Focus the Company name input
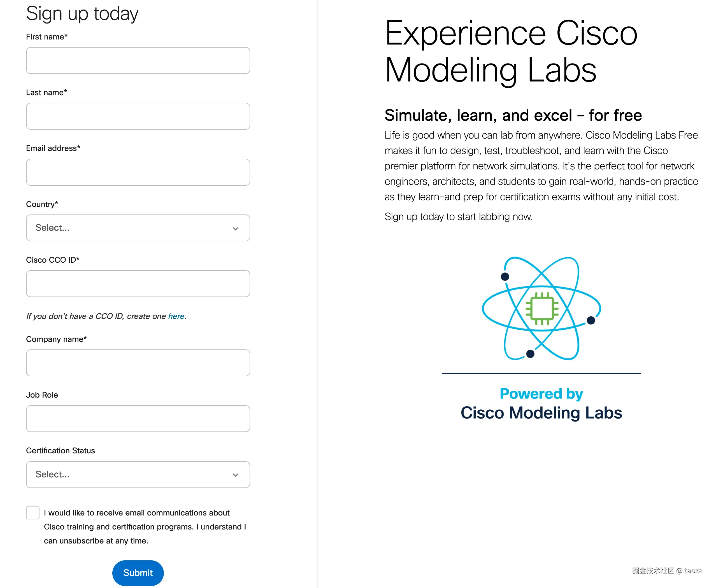The image size is (716, 588). point(138,363)
